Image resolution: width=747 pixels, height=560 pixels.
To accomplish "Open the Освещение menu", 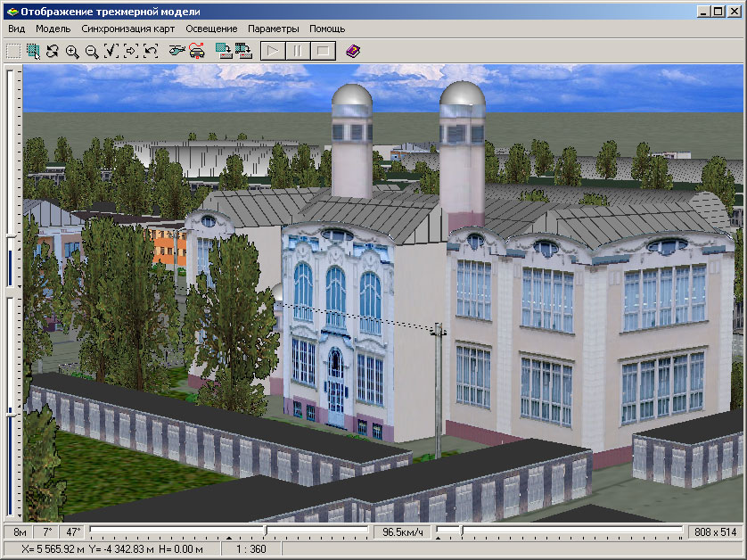I will [x=211, y=29].
